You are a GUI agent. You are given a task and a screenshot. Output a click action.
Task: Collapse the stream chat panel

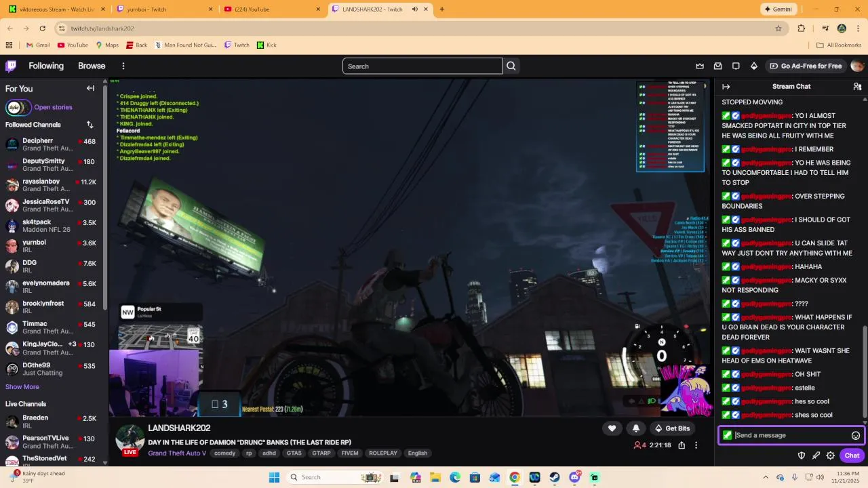tap(726, 87)
